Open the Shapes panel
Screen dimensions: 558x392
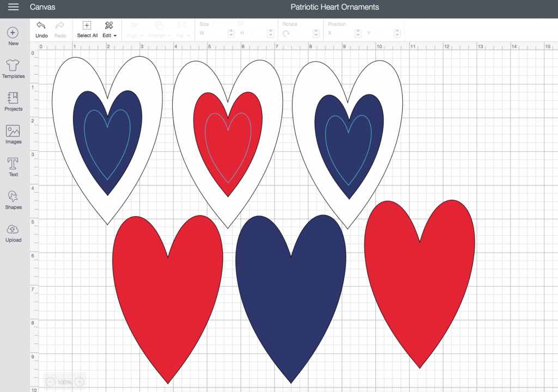(x=13, y=200)
